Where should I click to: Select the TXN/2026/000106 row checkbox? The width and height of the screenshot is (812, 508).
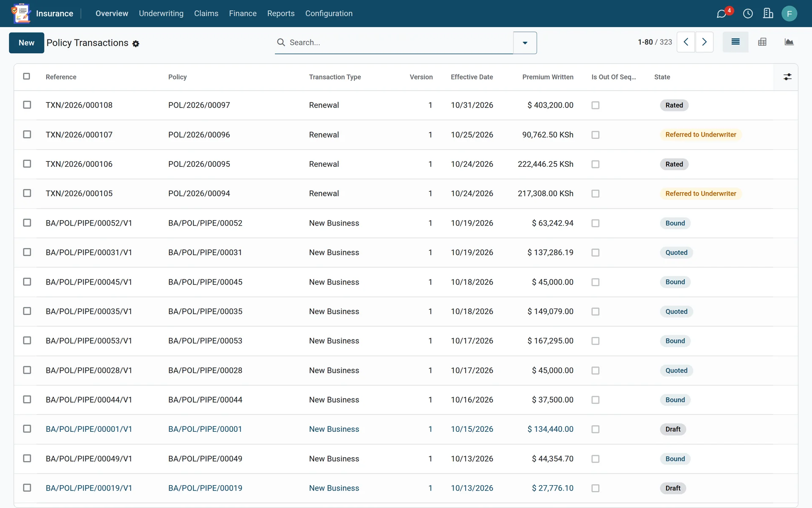pos(27,163)
